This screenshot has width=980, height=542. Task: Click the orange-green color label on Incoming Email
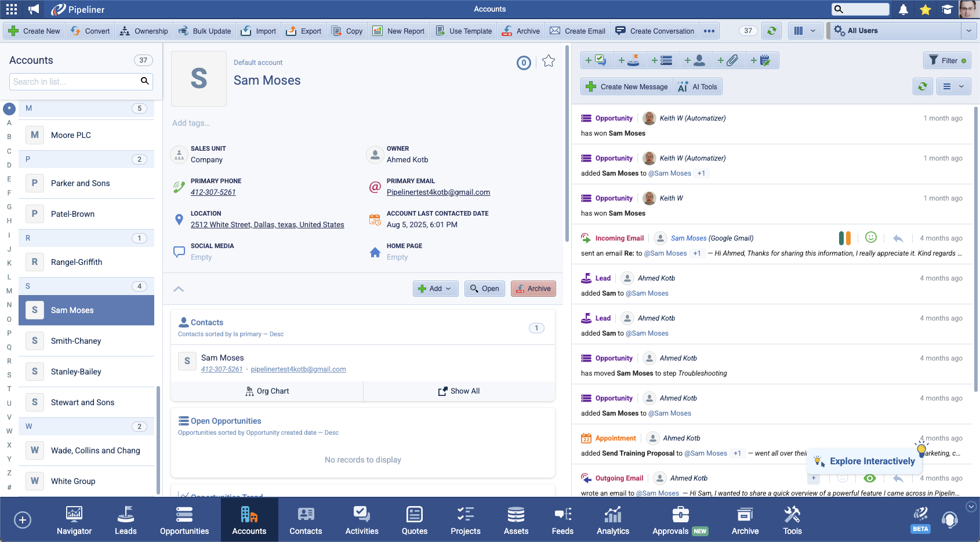point(845,238)
